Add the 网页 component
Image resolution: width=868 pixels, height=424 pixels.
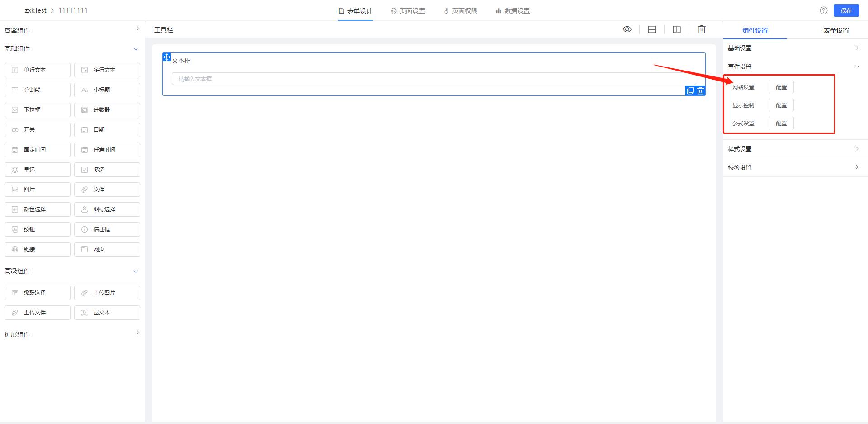coord(107,249)
